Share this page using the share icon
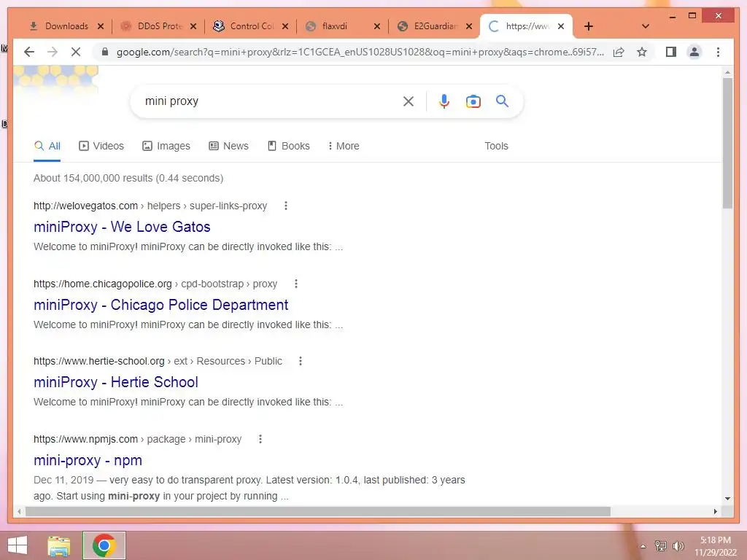The width and height of the screenshot is (747, 560). click(619, 52)
